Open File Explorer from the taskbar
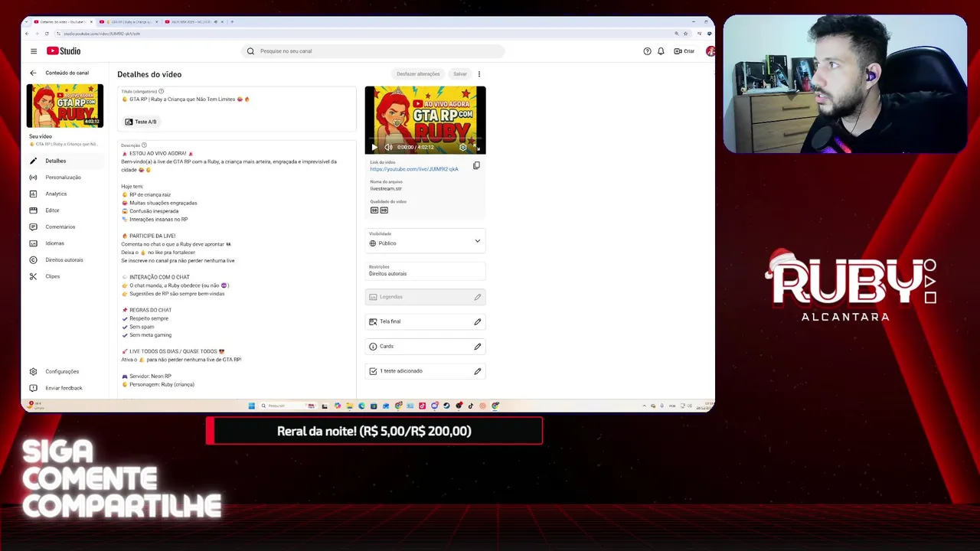980x551 pixels. point(349,406)
